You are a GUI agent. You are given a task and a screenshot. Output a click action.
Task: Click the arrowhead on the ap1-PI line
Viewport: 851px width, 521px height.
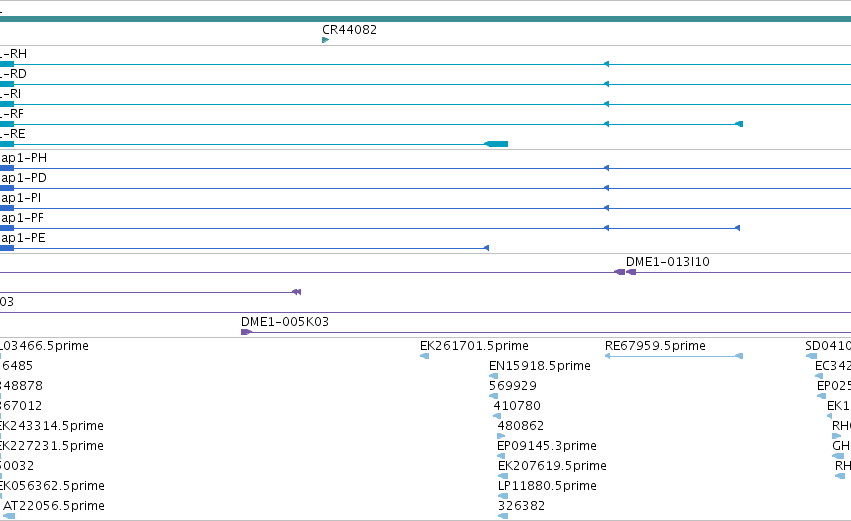click(x=606, y=208)
